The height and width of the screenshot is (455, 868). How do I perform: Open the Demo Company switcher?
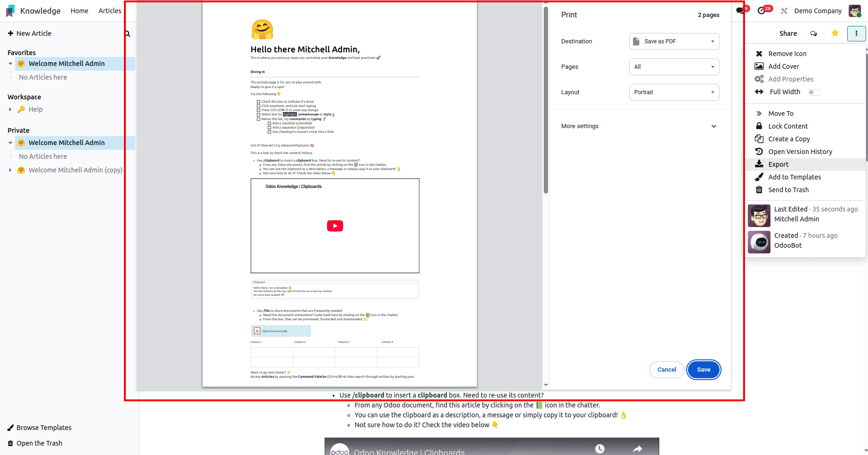tap(818, 11)
